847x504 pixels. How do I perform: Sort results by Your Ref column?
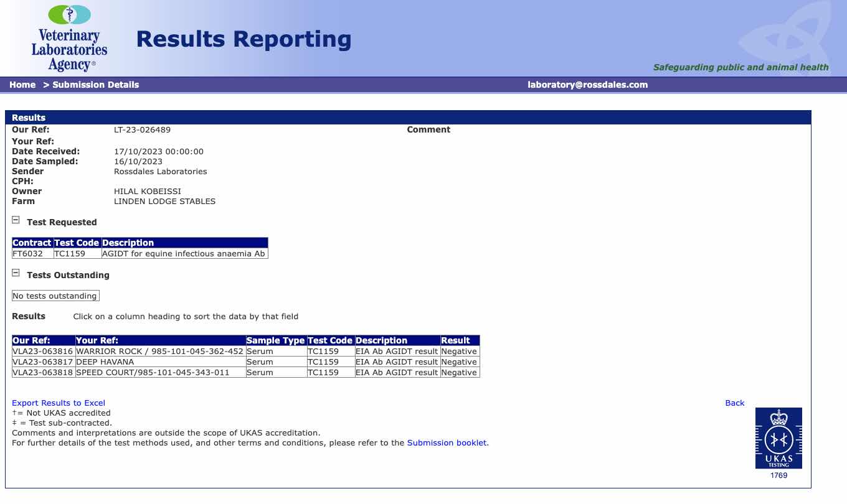97,340
